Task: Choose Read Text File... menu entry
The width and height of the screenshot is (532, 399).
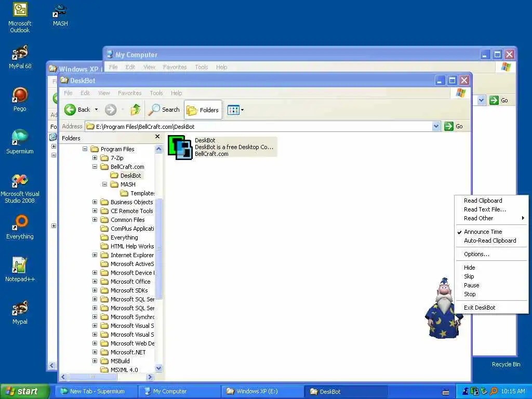Action: tap(491, 209)
